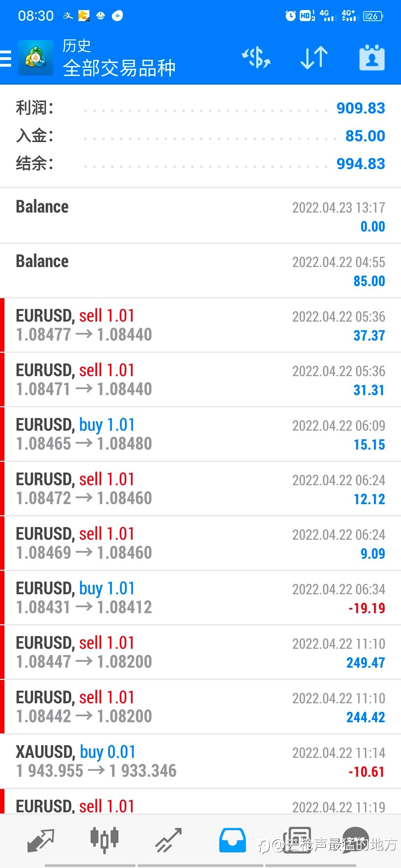This screenshot has width=401, height=868.
Task: Tap the 全部交易品种 symbol filter title
Action: [x=119, y=68]
